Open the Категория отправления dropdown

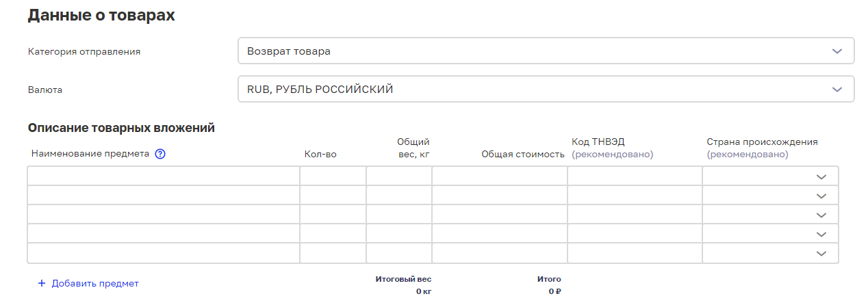click(546, 51)
